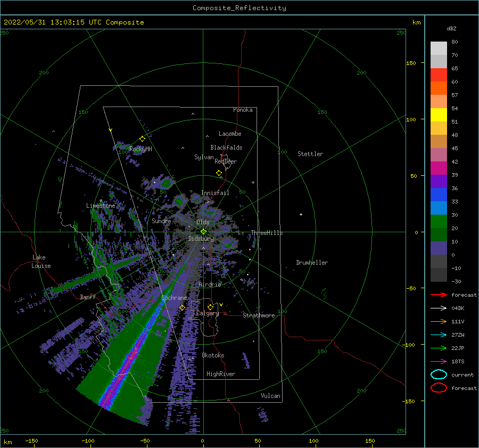Viewport: 479px width, 448px height.
Task: Click the -150 tick label on bottom axis
Action: coord(31,441)
